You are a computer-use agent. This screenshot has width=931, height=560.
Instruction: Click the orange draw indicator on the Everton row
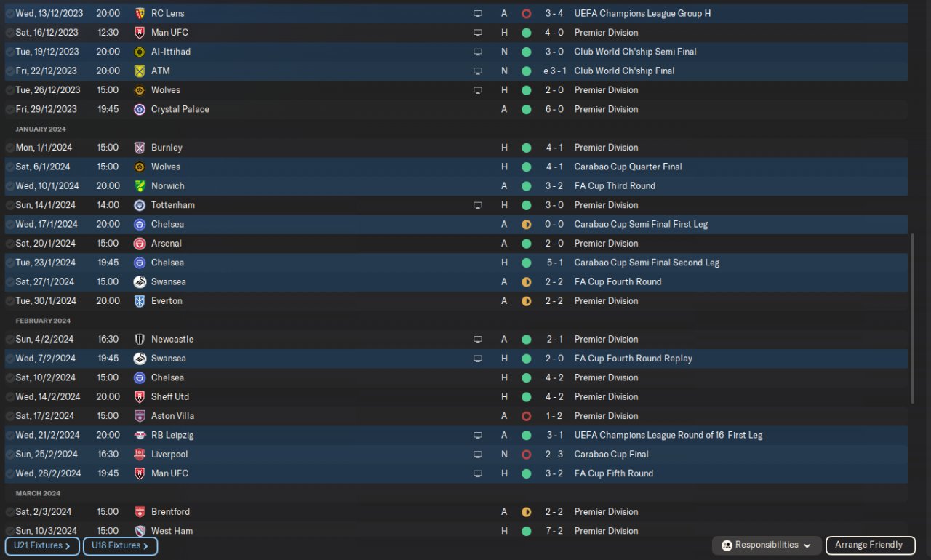tap(526, 301)
